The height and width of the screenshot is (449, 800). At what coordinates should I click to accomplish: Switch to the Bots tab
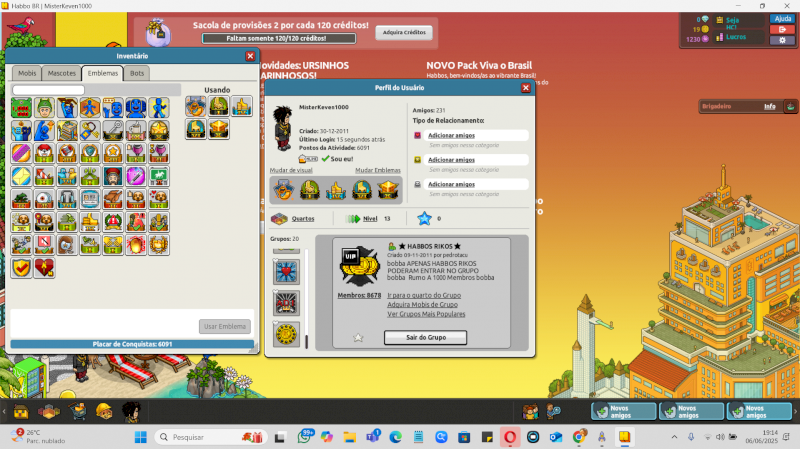pyautogui.click(x=137, y=73)
